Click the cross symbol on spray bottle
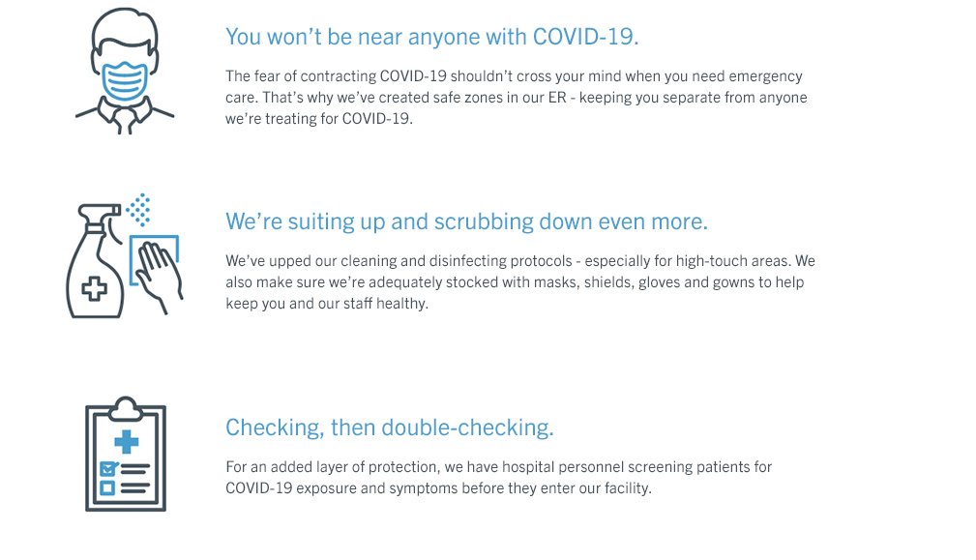Screen dimensions: 976x560 (95, 289)
